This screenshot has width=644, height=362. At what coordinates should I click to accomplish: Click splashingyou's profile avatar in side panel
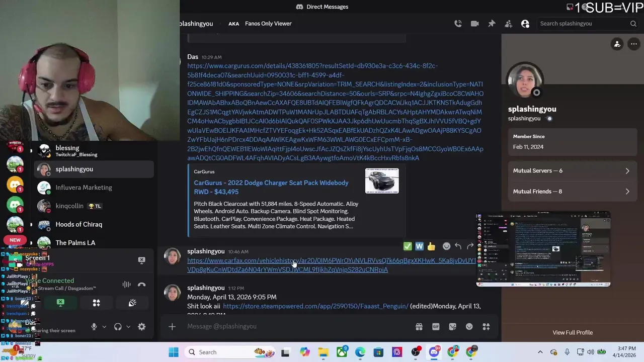click(x=525, y=80)
